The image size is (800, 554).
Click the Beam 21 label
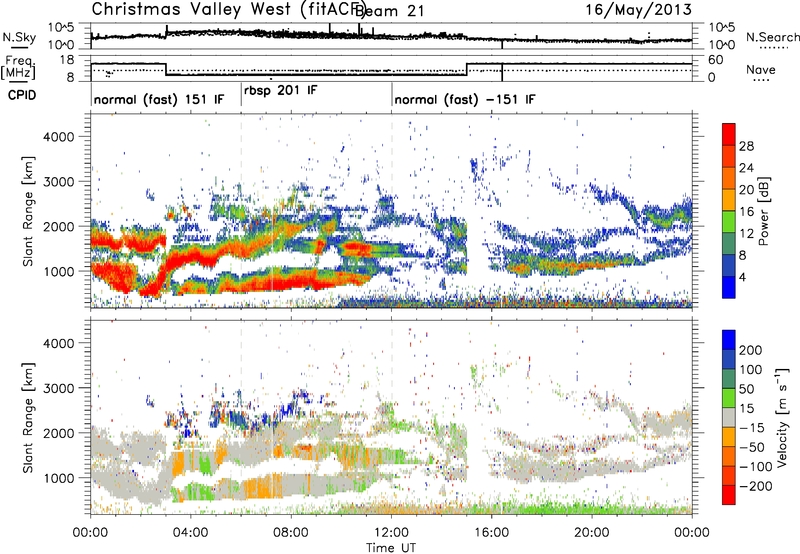click(390, 10)
